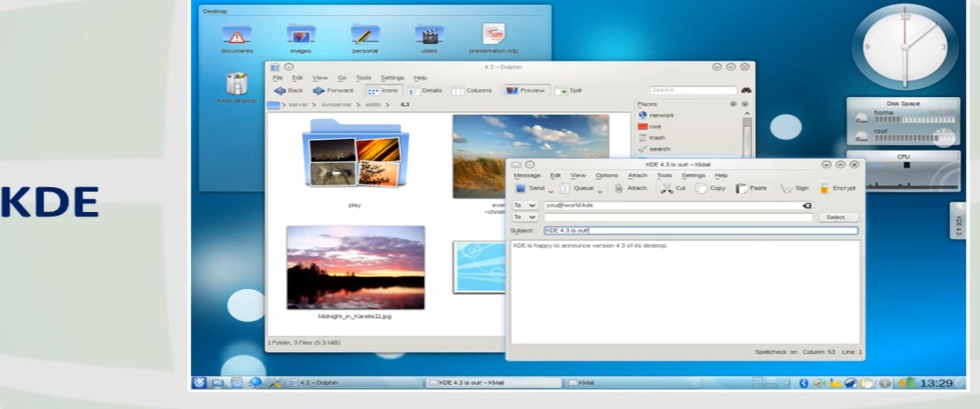Go Forward in the Dolphin toolbar
This screenshot has height=409, width=980.
point(333,90)
